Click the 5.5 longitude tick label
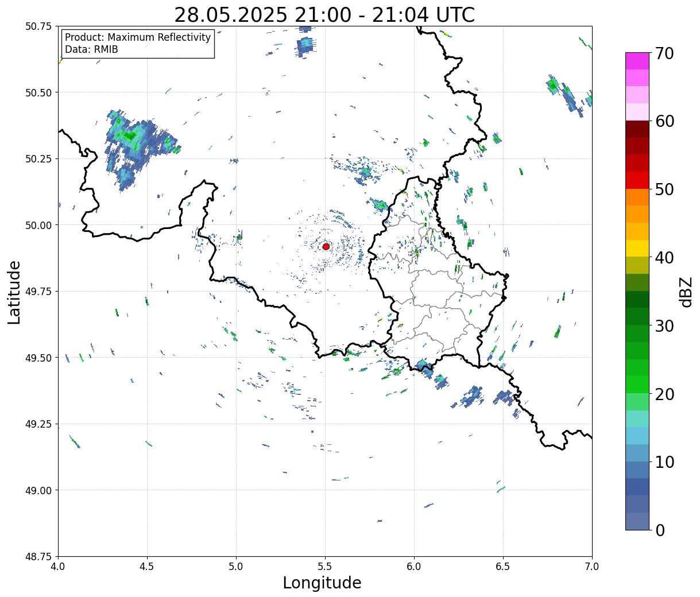This screenshot has height=597, width=700. coord(325,567)
